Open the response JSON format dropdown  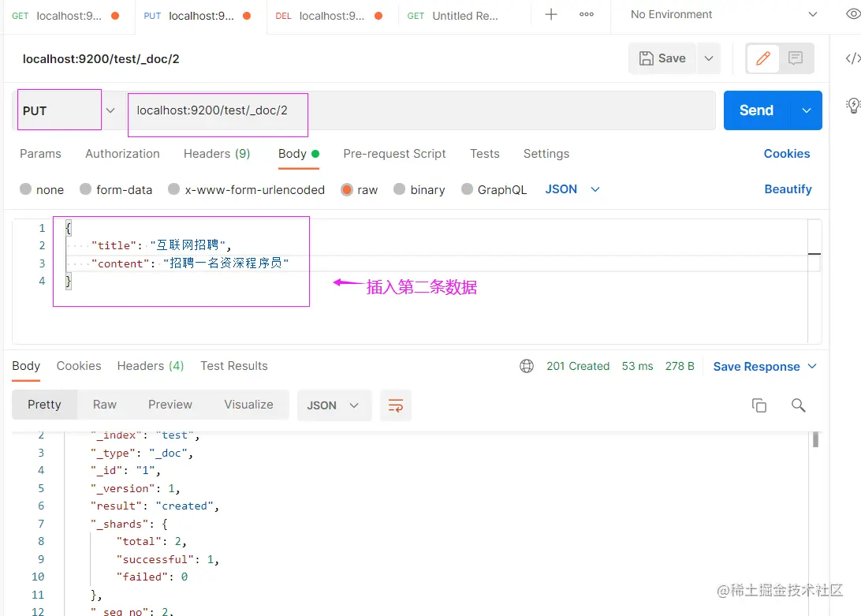[334, 405]
